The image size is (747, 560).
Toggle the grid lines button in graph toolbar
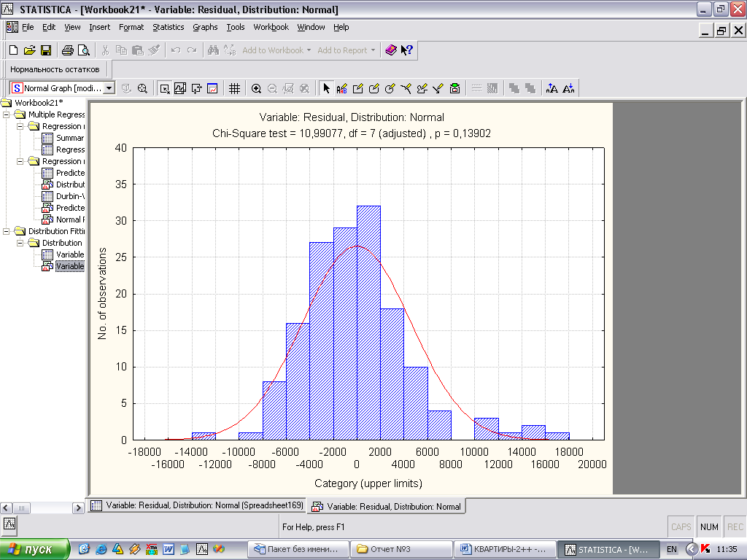[x=234, y=88]
